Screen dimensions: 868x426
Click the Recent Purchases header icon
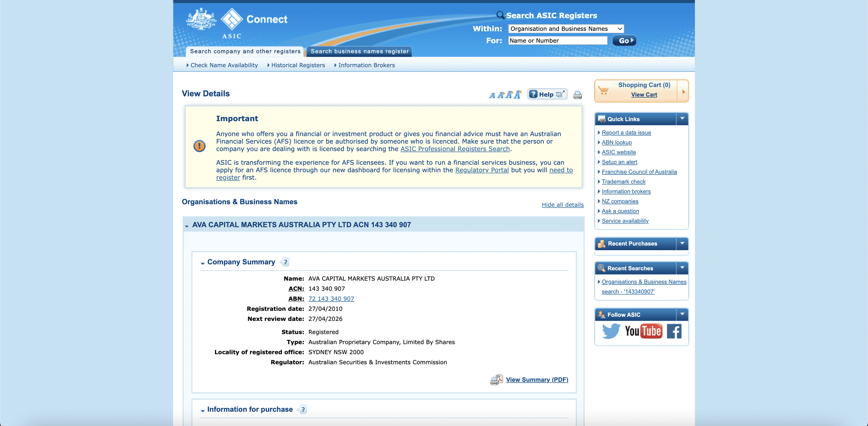[x=602, y=244]
